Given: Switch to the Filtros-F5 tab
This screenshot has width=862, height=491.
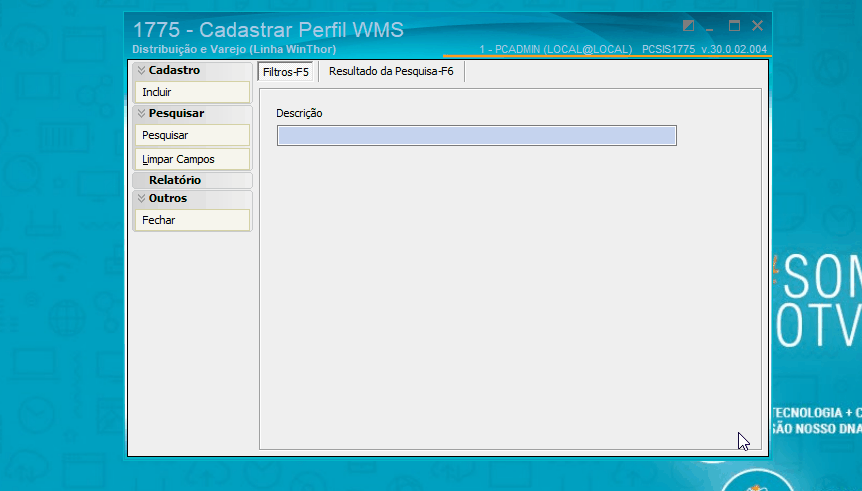Looking at the screenshot, I should (x=285, y=72).
